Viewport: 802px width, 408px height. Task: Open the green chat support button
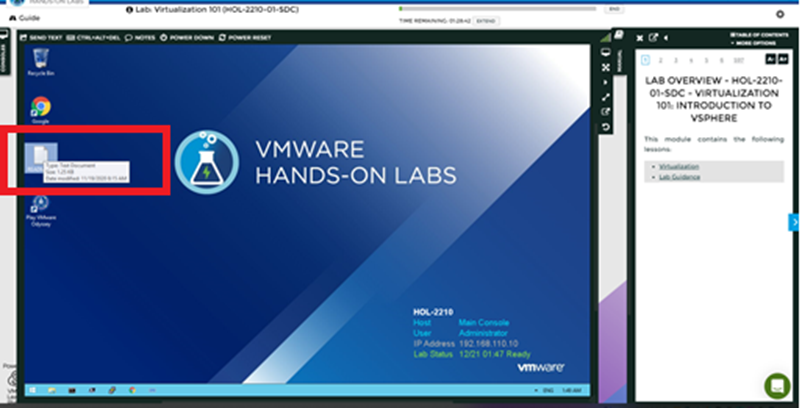click(x=777, y=386)
